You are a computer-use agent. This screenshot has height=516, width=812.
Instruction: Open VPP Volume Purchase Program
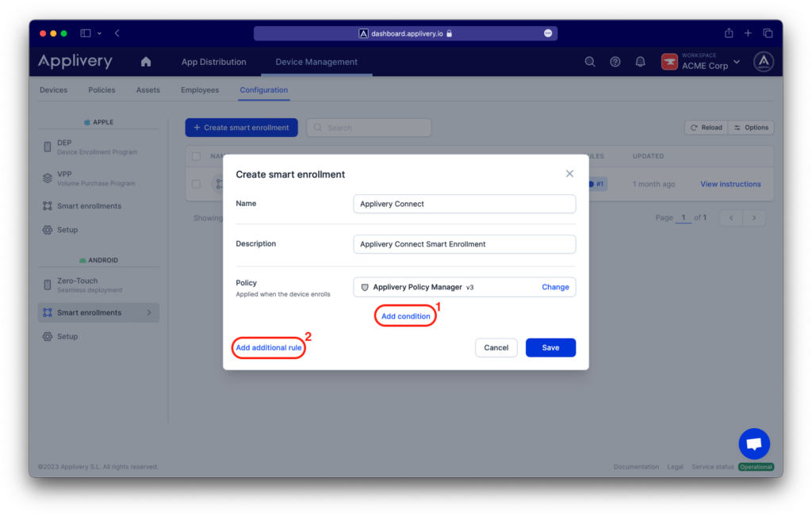[x=98, y=178]
